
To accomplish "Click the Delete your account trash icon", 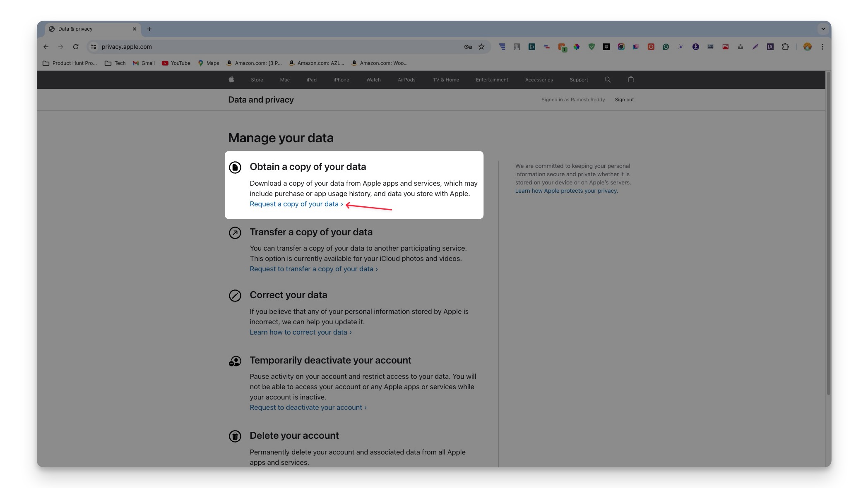I will point(235,436).
